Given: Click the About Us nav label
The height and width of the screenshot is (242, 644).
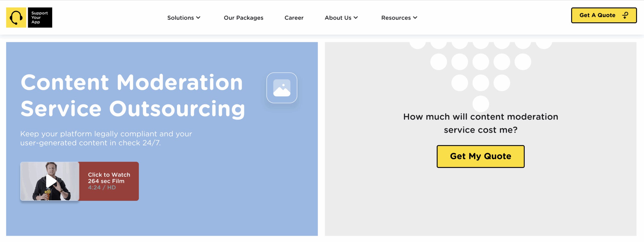Looking at the screenshot, I should click(x=338, y=18).
